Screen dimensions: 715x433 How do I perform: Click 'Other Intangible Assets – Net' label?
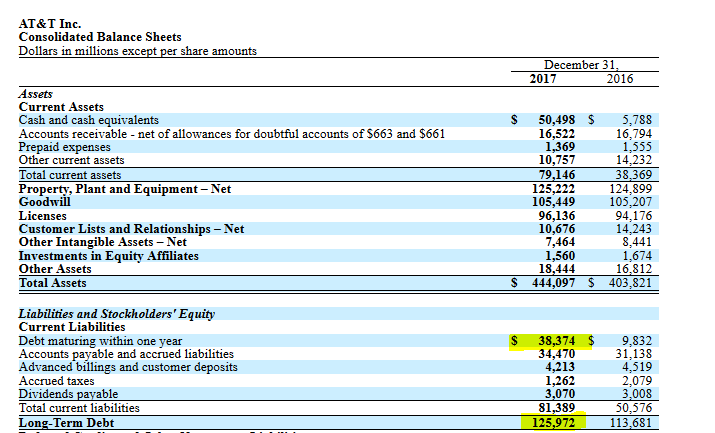coord(103,242)
